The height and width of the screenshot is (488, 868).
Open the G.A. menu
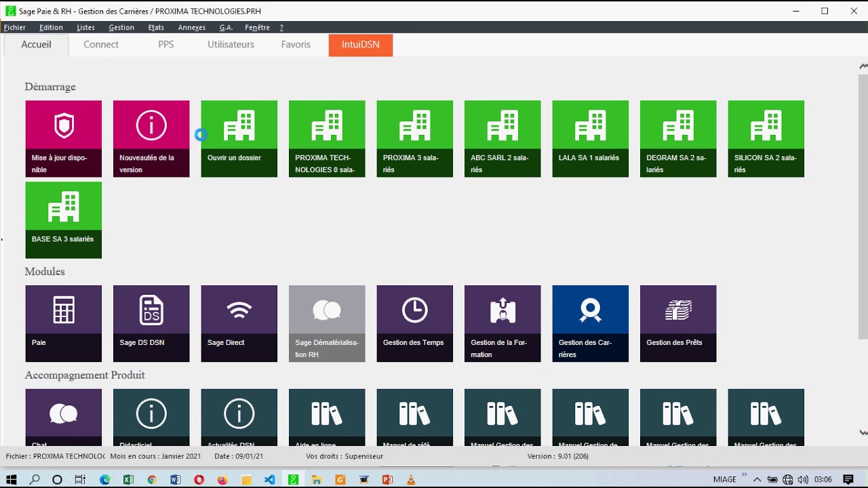point(226,28)
